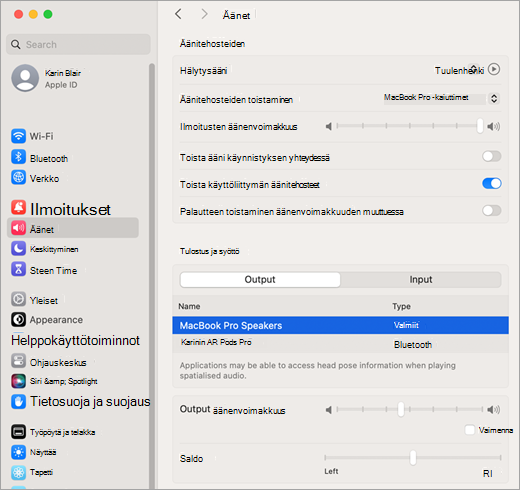
Task: Click low volume icon beside Ilmoitusten äänenvoimakkuus
Action: pyautogui.click(x=329, y=126)
